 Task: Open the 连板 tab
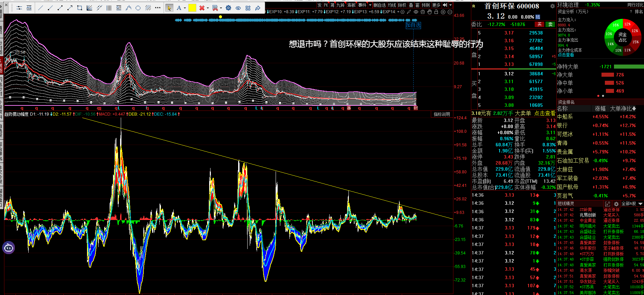pos(352,5)
